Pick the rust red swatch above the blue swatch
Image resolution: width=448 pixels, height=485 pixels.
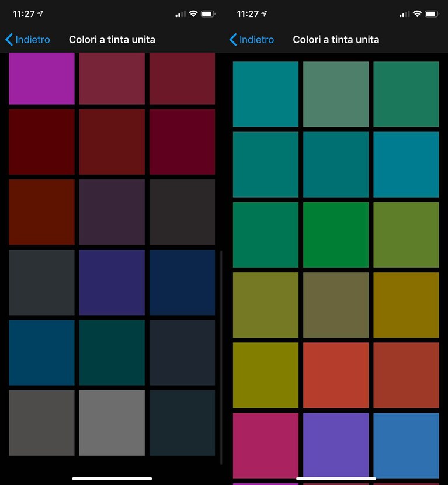(406, 375)
